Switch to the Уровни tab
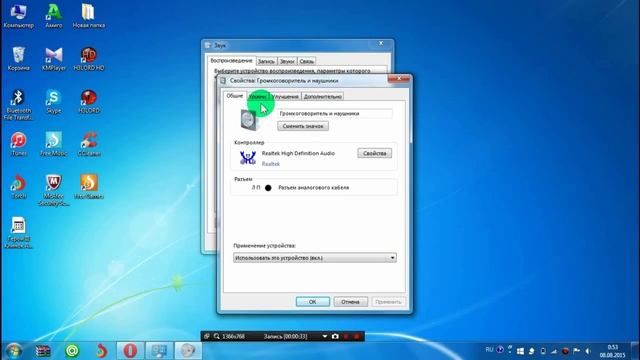The height and width of the screenshot is (360, 640). click(258, 97)
